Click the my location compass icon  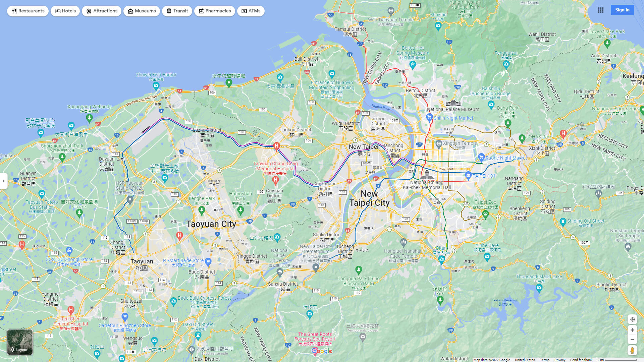coord(632,319)
